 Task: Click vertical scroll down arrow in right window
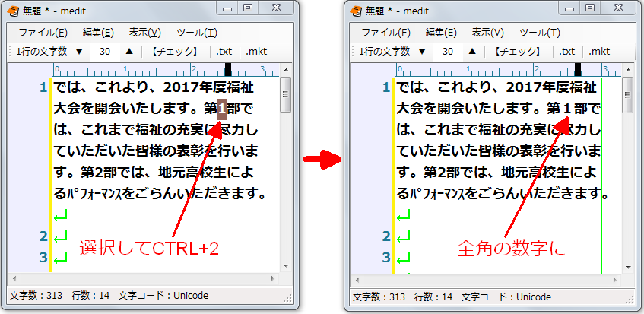629,266
